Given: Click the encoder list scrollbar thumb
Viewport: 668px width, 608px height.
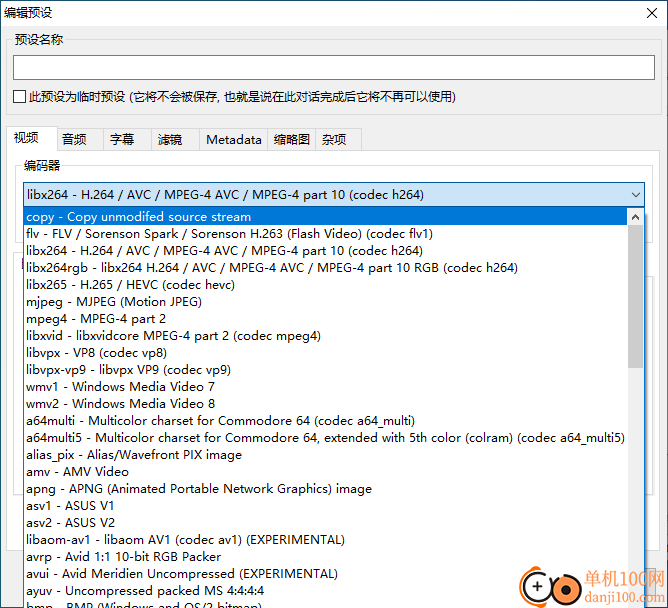Looking at the screenshot, I should tap(636, 297).
